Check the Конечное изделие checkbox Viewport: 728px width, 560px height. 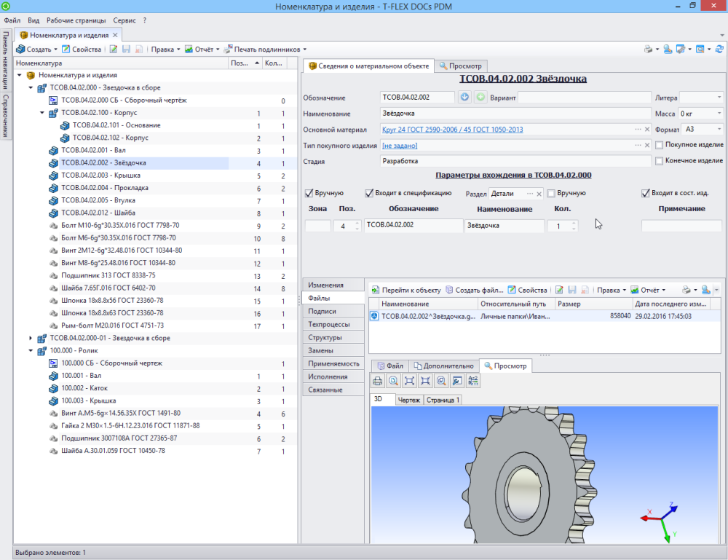(660, 161)
